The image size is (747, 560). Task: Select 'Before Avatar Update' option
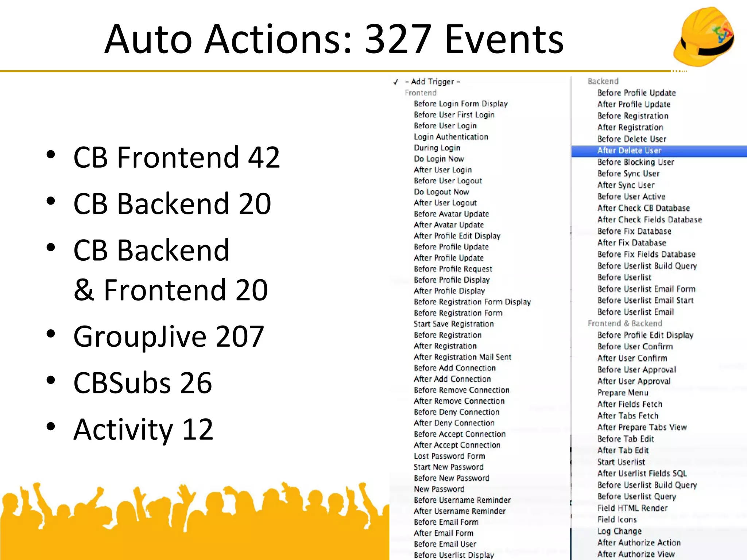pyautogui.click(x=452, y=214)
